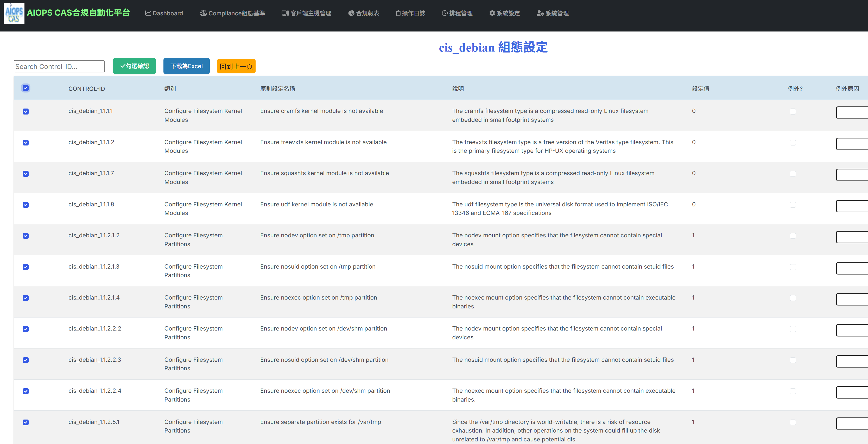Click the compliance report pie chart icon
This screenshot has height=444, width=868.
click(351, 13)
